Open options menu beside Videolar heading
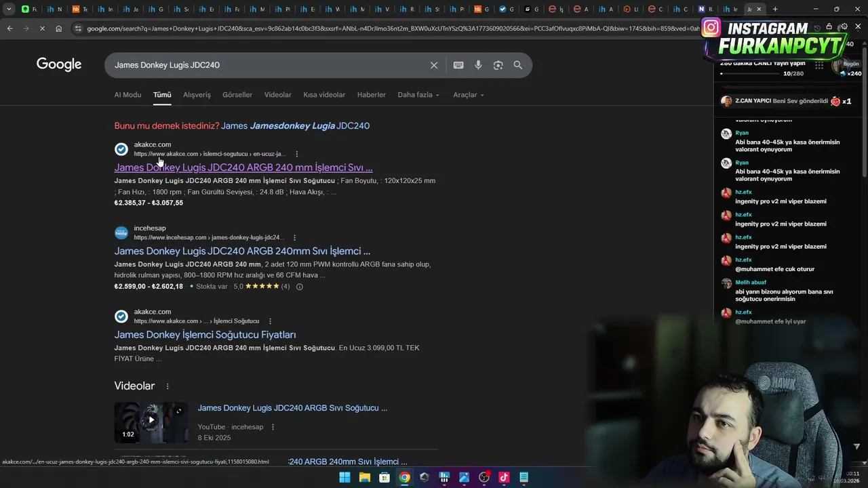This screenshot has height=488, width=868. tap(167, 386)
